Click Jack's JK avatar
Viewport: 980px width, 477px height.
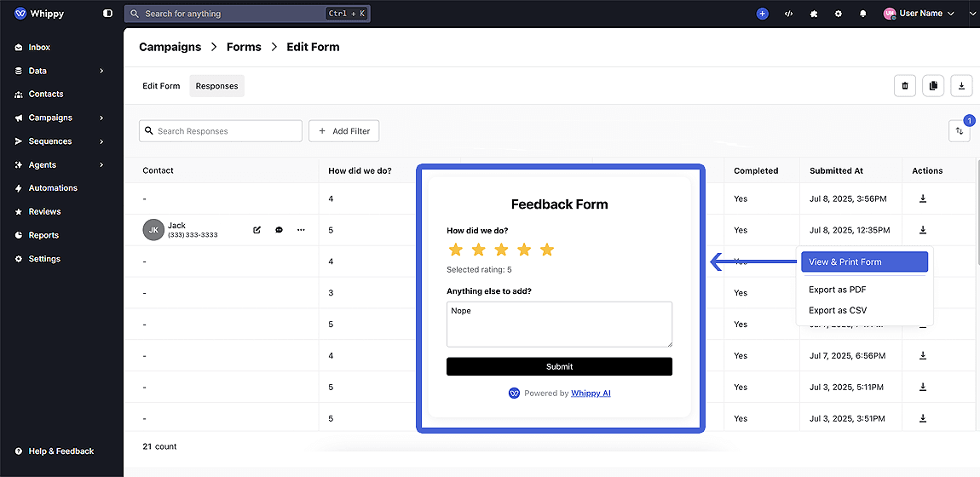click(153, 230)
